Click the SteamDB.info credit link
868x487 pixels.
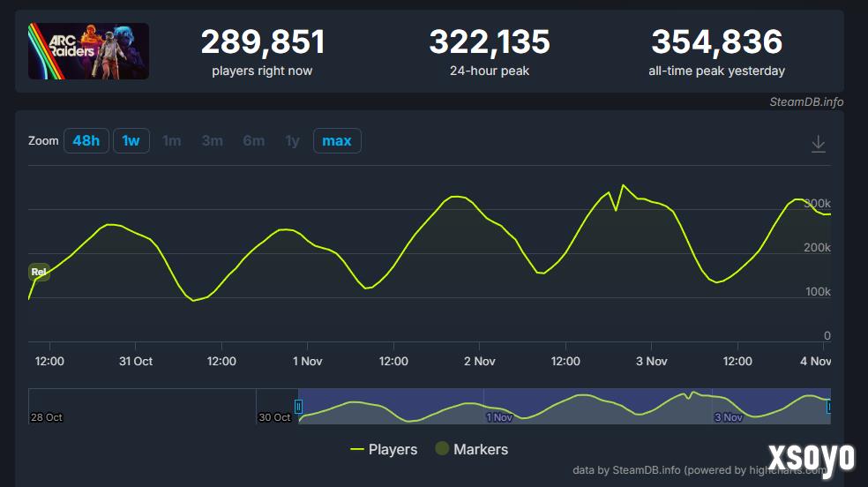click(806, 101)
